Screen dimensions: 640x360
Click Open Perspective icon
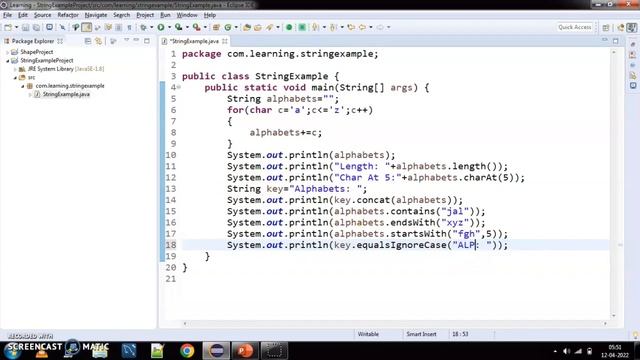[606, 27]
